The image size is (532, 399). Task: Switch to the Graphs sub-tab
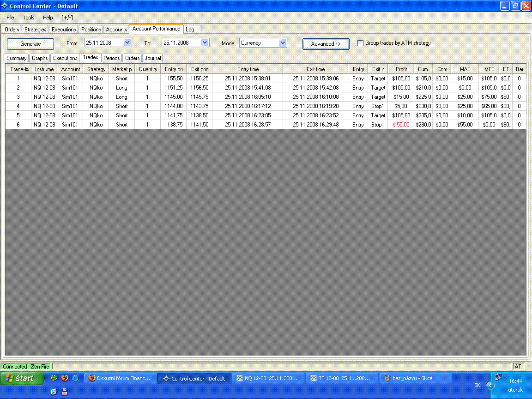click(40, 58)
